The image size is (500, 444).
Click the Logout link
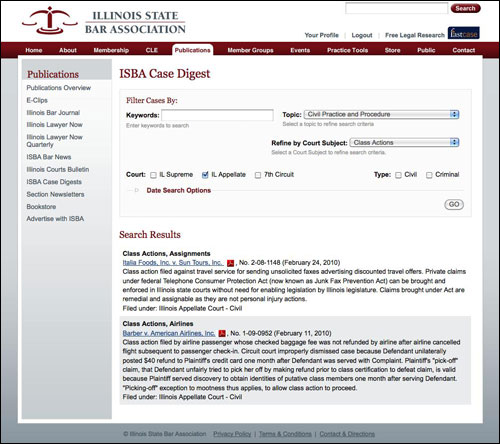click(362, 35)
